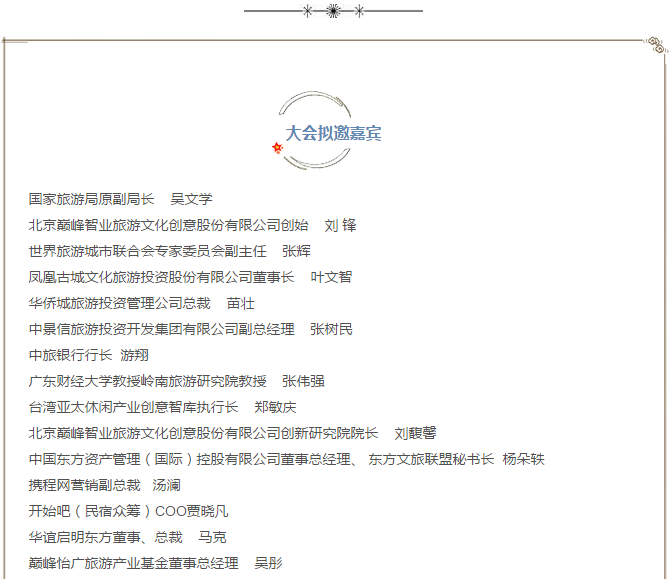Click 华谊启明东方董事、总裁 马克
669x579 pixels.
(127, 538)
